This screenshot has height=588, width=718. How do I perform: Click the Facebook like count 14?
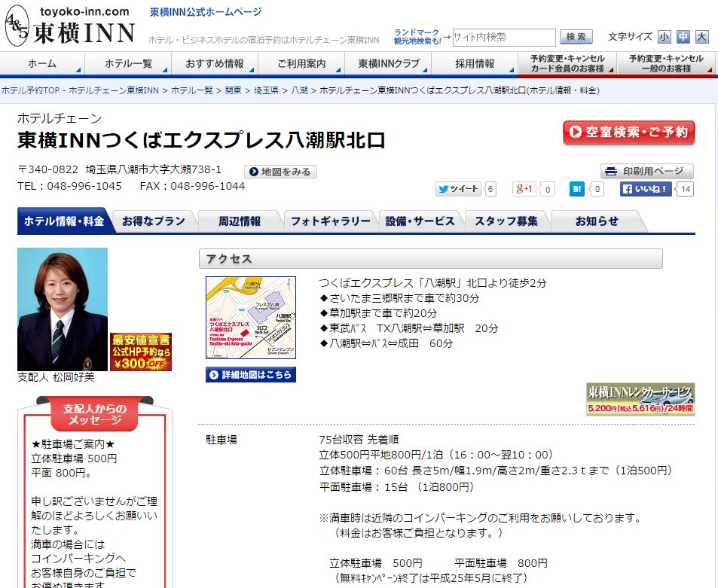tap(686, 189)
